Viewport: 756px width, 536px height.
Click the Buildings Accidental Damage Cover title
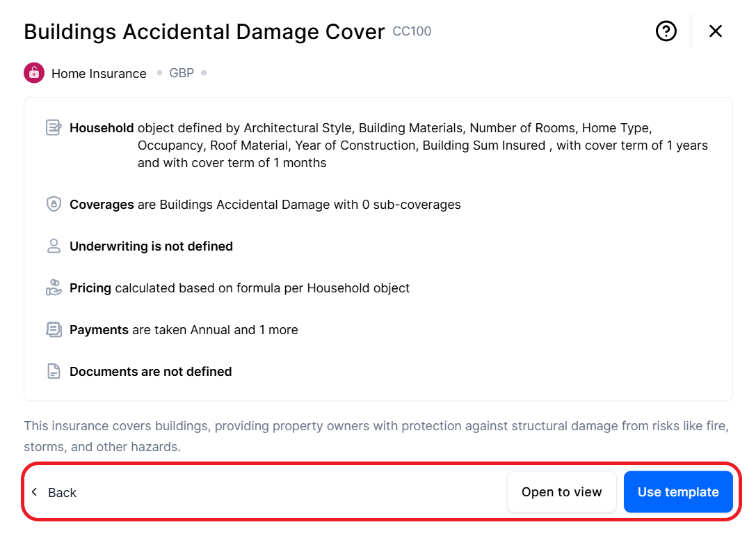pyautogui.click(x=204, y=32)
